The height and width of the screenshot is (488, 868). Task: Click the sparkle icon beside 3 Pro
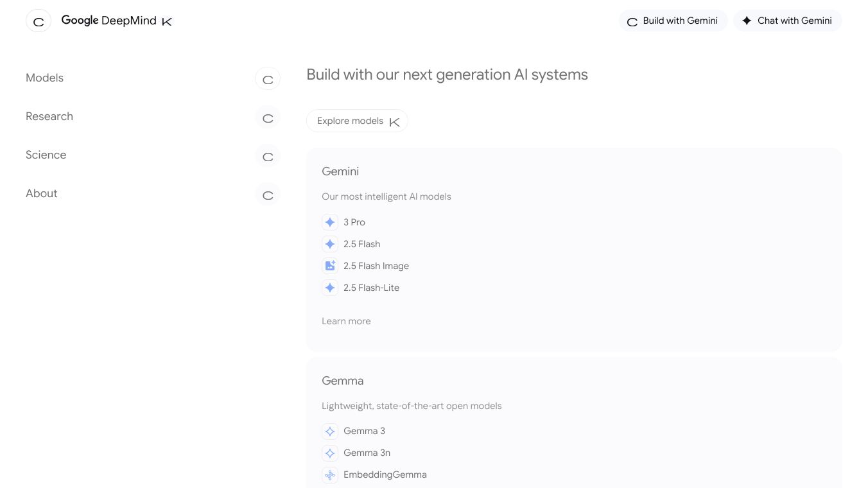(330, 222)
